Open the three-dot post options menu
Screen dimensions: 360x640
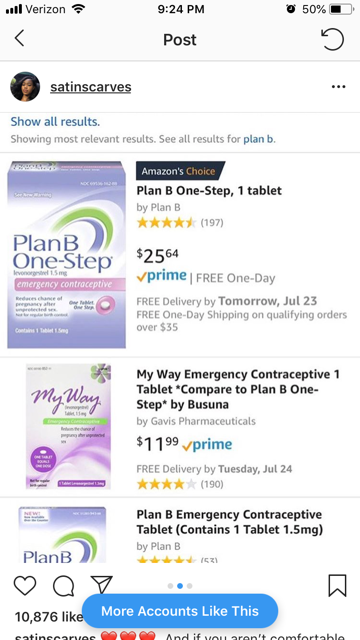338,87
